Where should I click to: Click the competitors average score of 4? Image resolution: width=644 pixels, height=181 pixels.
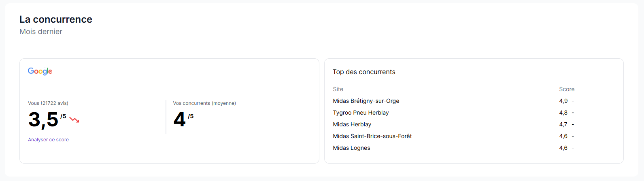tap(179, 119)
